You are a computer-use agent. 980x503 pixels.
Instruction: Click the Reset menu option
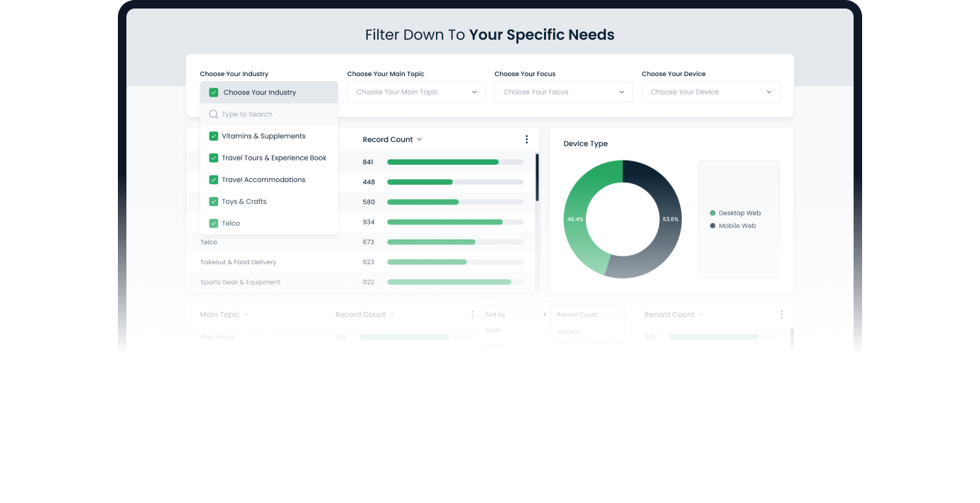click(493, 330)
